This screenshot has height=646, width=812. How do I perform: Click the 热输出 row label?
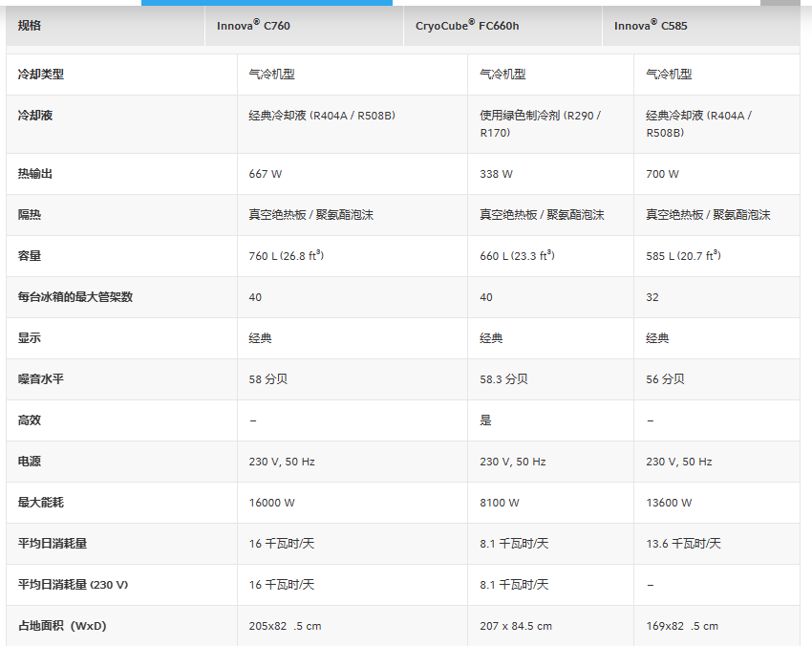tap(35, 174)
